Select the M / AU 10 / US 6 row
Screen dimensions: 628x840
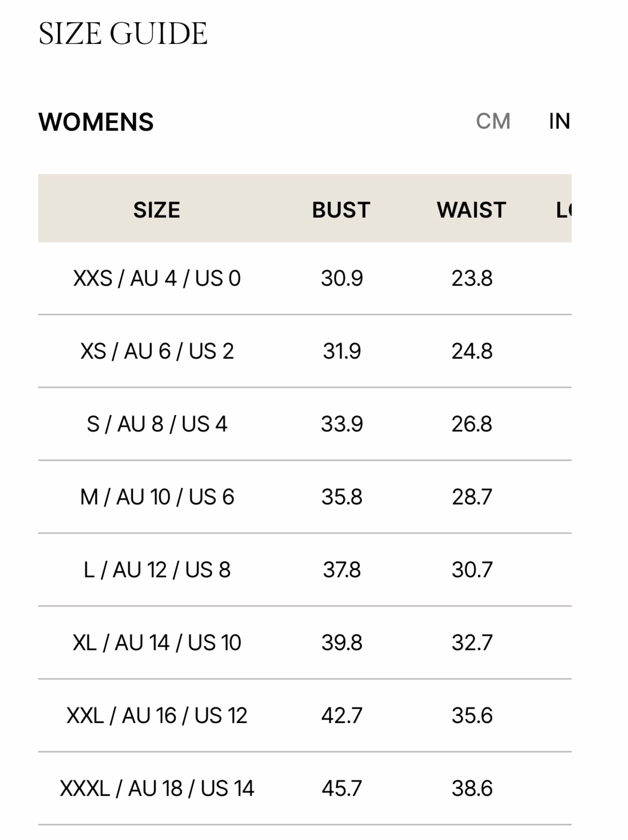(305, 497)
